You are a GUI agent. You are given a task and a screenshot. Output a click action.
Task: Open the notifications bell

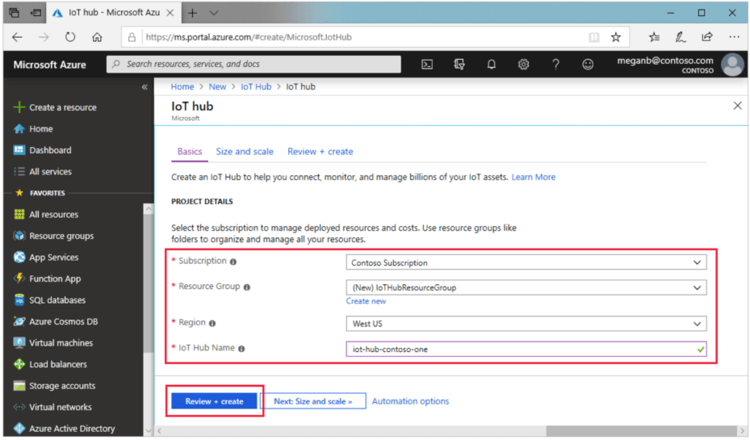point(491,64)
